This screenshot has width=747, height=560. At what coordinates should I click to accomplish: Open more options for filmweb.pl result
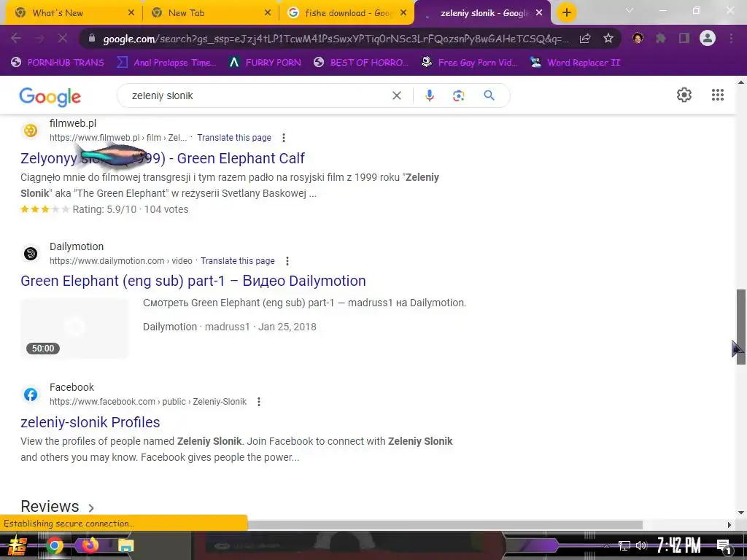[x=284, y=138]
